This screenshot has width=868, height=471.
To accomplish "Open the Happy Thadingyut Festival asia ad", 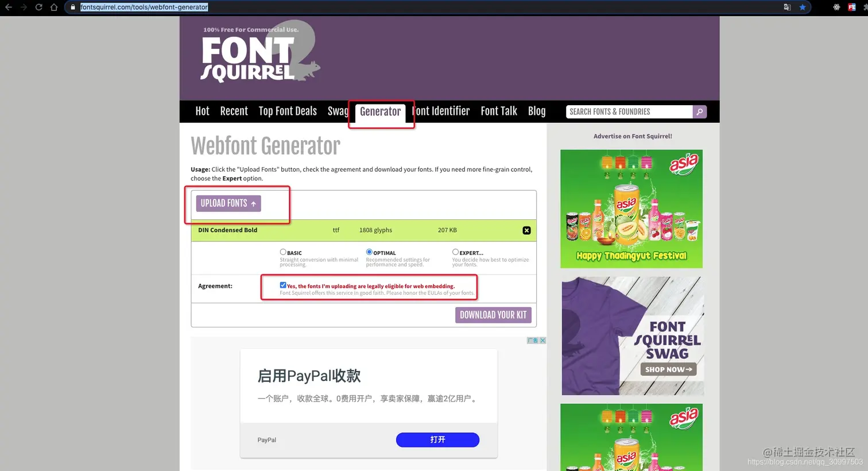I will coord(631,209).
